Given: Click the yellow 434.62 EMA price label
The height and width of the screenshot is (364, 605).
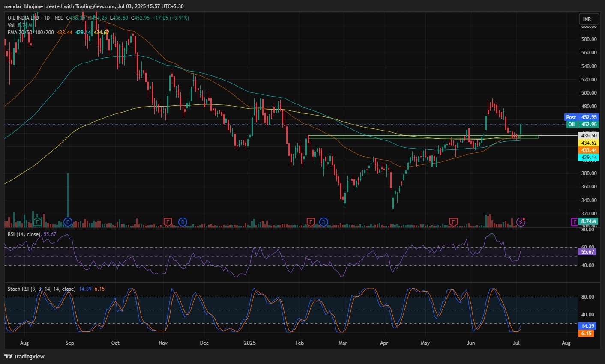Looking at the screenshot, I should pyautogui.click(x=589, y=143).
